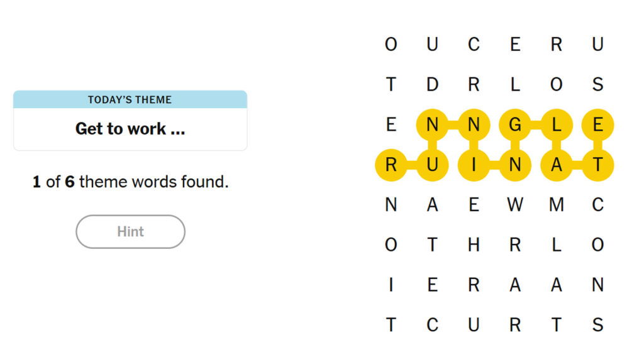Select the letter D in the grid

click(x=432, y=84)
